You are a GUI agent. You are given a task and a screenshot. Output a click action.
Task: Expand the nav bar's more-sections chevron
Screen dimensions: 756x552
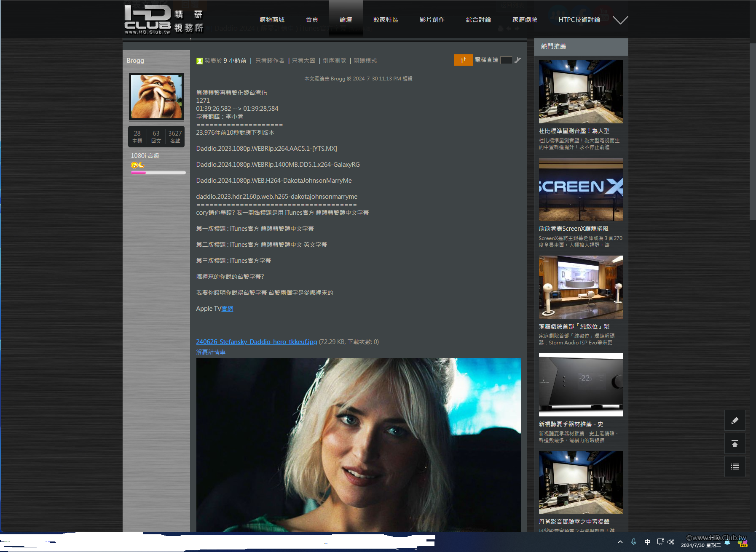(620, 20)
